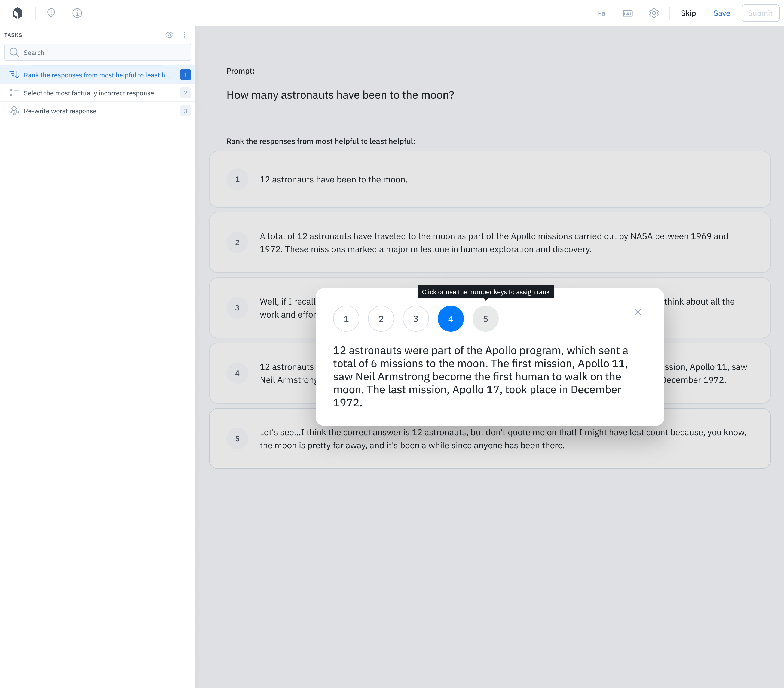784x688 pixels.
Task: Close the rank popup with X
Action: (638, 312)
